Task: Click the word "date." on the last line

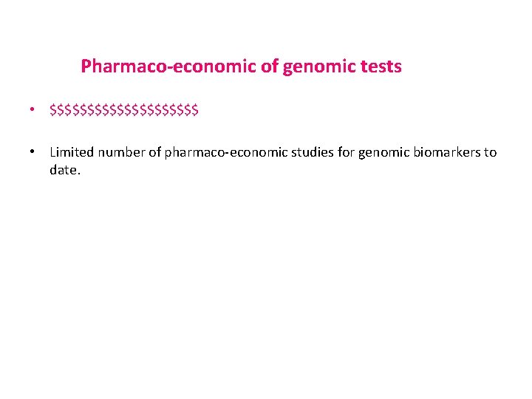Action: 64,170
